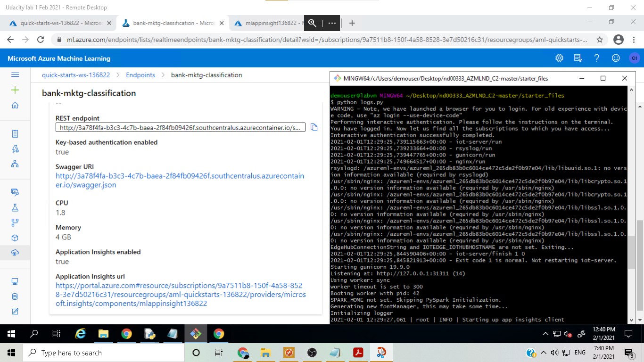Open Automated ML from the sidebar
Image resolution: width=644 pixels, height=362 pixels.
15,149
